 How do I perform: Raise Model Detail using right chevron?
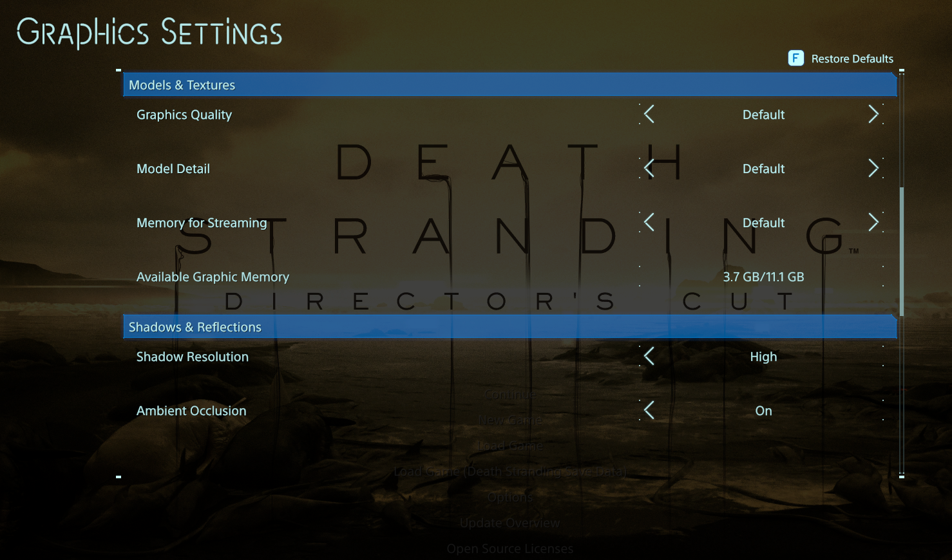point(873,169)
